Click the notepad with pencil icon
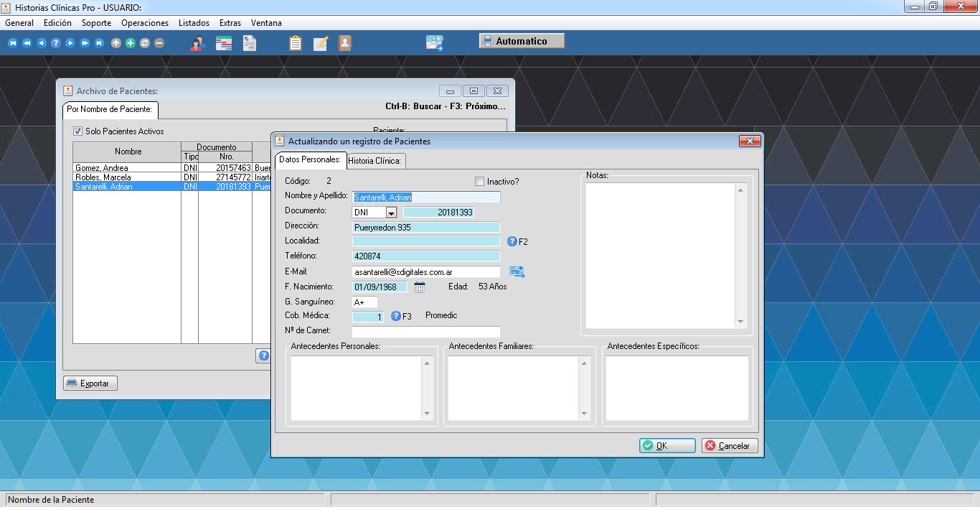 point(321,43)
